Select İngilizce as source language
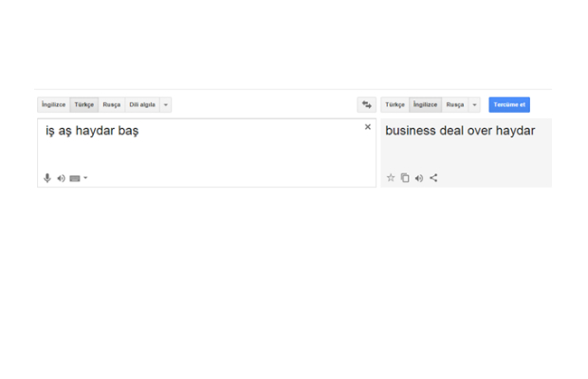This screenshot has width=588, height=379. 54,105
